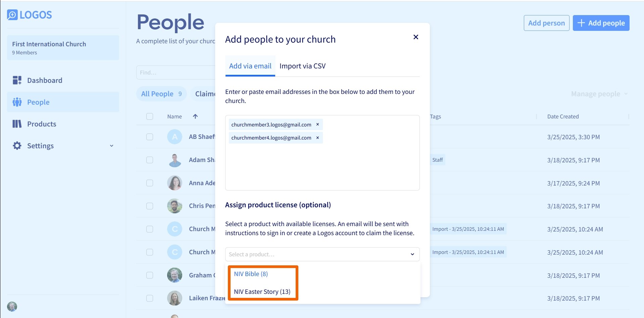
Task: Click AB Shaef avatar circle
Action: tap(175, 137)
